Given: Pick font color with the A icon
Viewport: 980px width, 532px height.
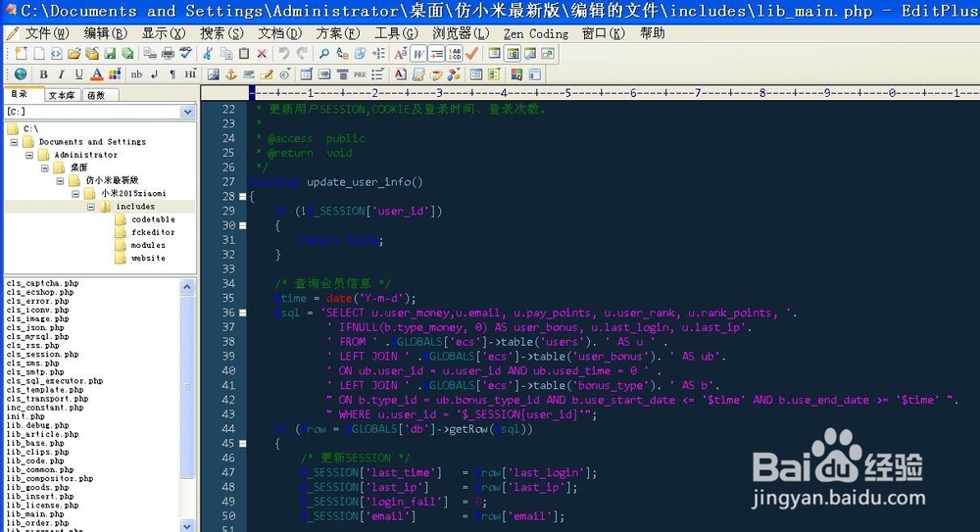Looking at the screenshot, I should [96, 74].
